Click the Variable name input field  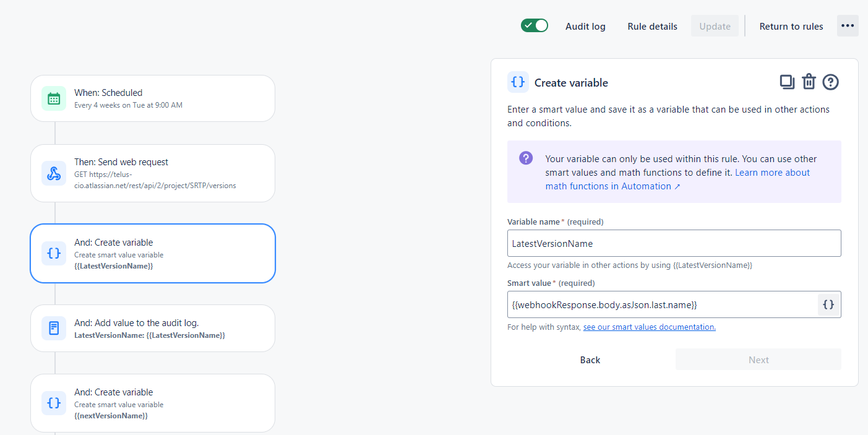(674, 243)
